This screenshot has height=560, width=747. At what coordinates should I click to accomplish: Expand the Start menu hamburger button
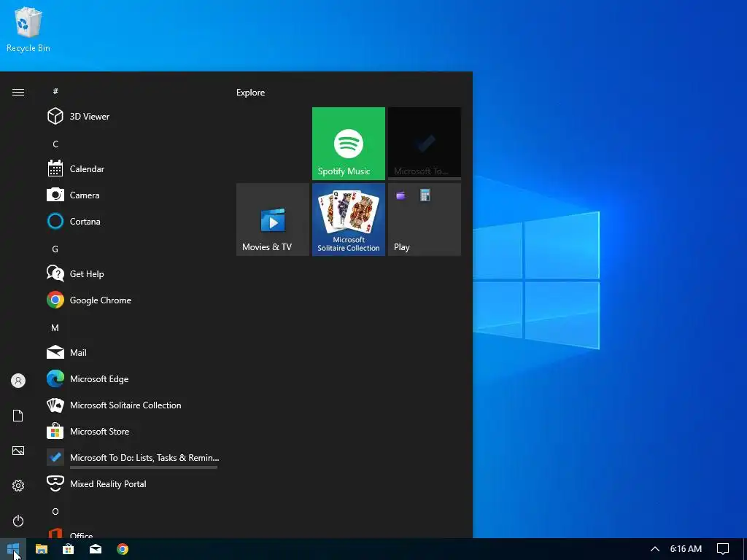pos(18,92)
